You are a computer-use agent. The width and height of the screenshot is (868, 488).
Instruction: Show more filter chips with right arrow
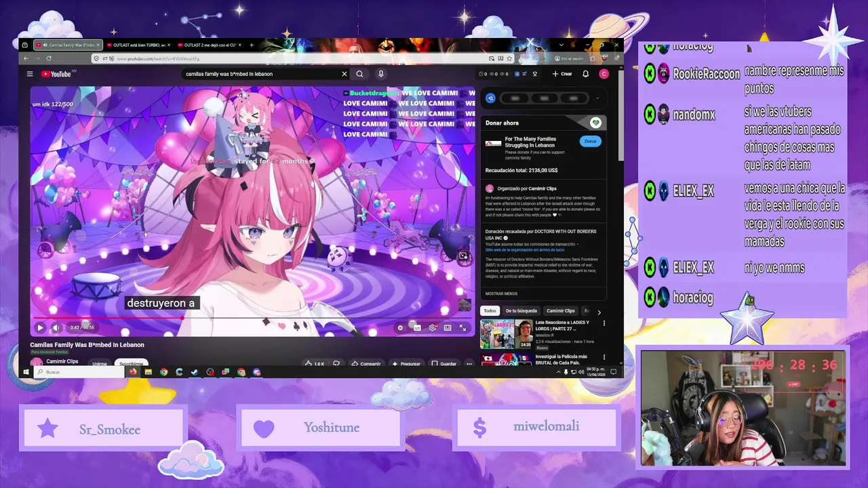point(599,312)
